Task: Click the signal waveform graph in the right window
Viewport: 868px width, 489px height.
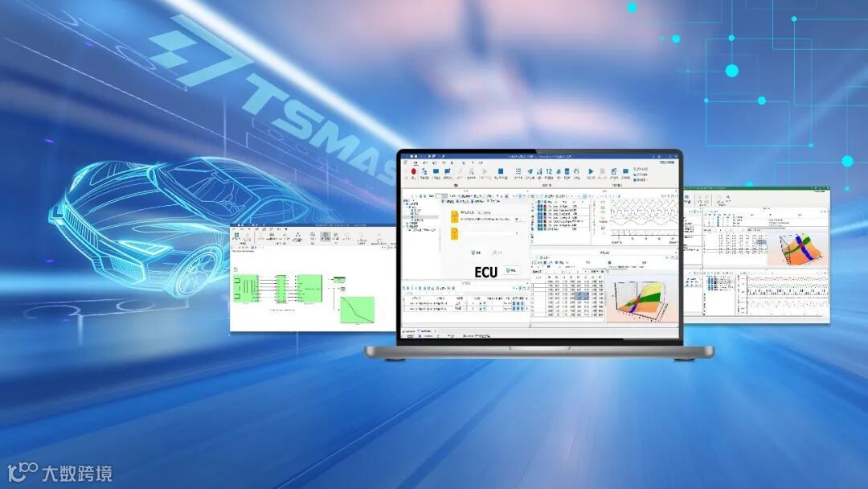Action: pos(786,295)
